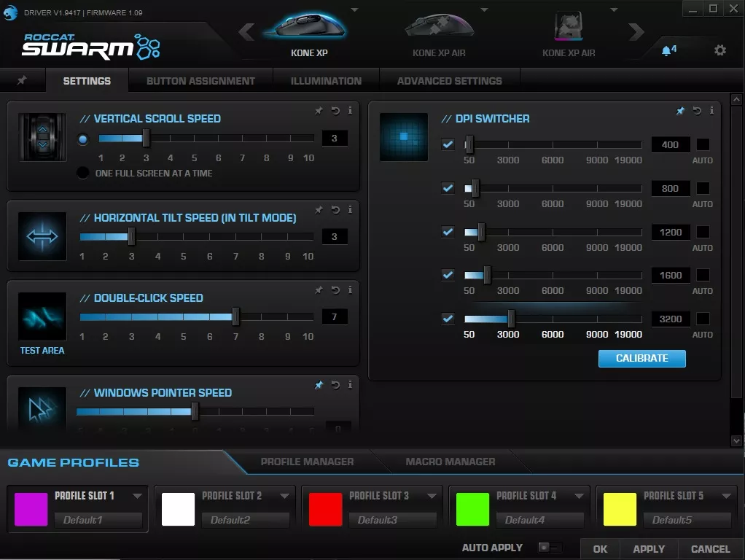745x560 pixels.
Task: Open the general settings gear
Action: (719, 50)
